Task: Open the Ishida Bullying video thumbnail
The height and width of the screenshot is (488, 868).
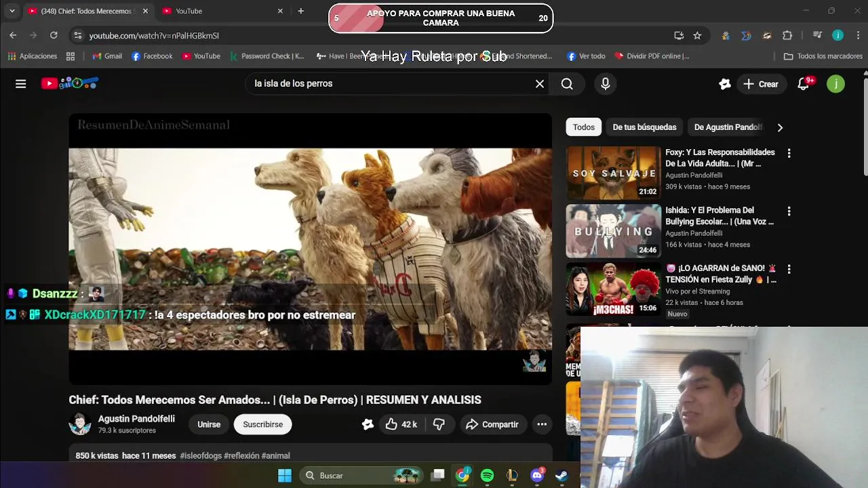Action: [x=613, y=231]
